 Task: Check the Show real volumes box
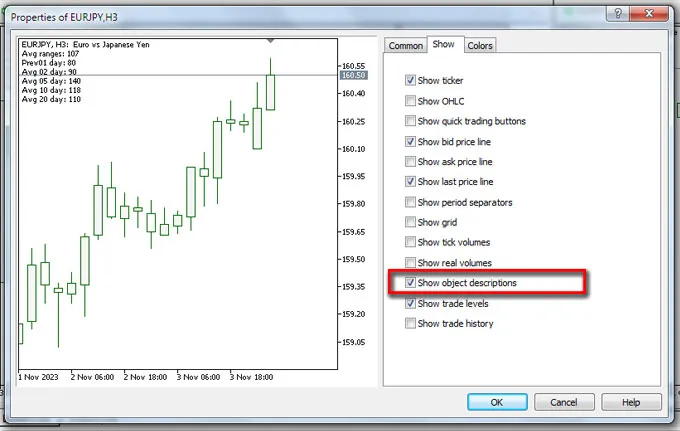click(411, 263)
